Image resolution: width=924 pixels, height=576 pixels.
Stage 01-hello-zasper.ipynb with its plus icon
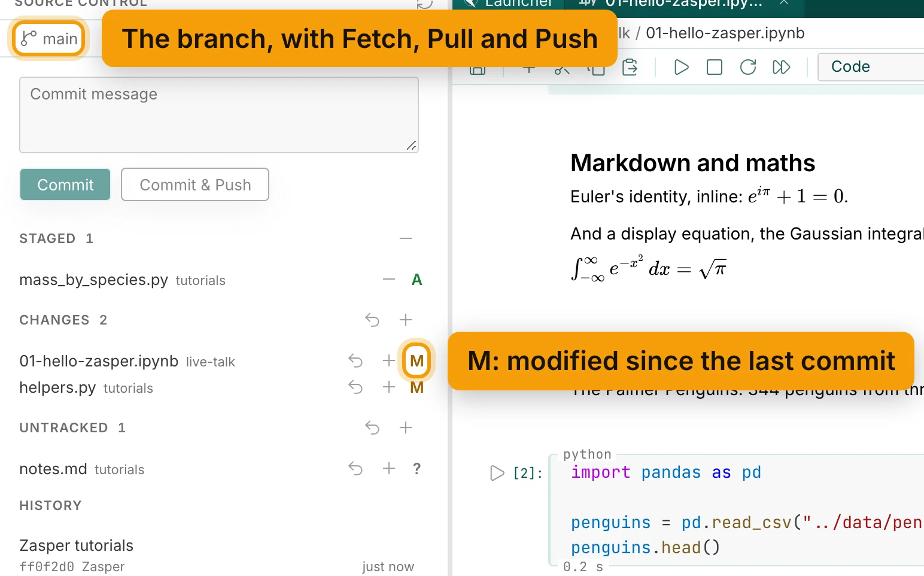tap(389, 360)
